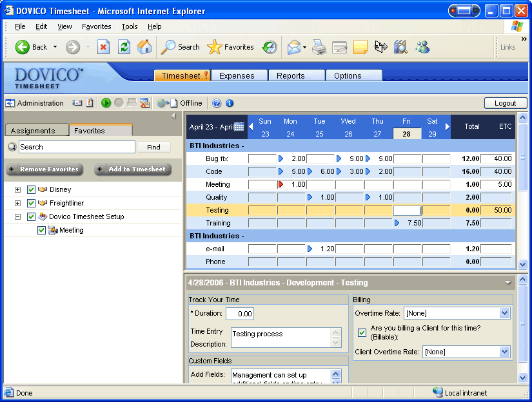Click the green Refresh page icon
This screenshot has height=402, width=532.
pos(124,47)
